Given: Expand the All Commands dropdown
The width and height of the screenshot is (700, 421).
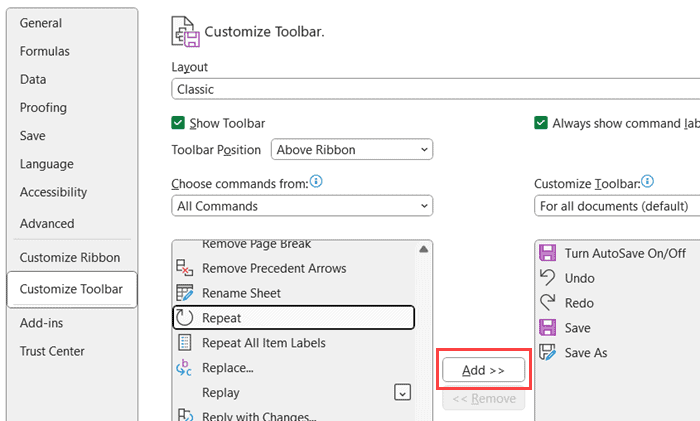Looking at the screenshot, I should (x=302, y=206).
